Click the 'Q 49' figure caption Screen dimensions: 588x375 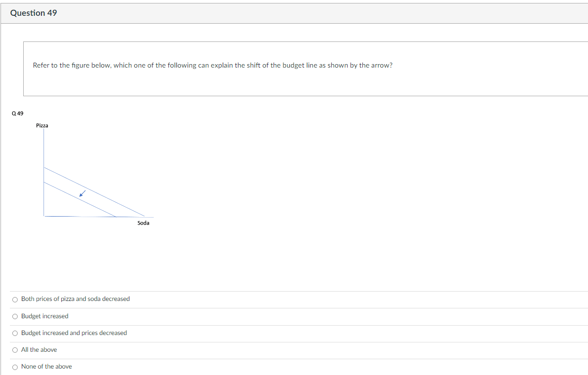tap(18, 113)
